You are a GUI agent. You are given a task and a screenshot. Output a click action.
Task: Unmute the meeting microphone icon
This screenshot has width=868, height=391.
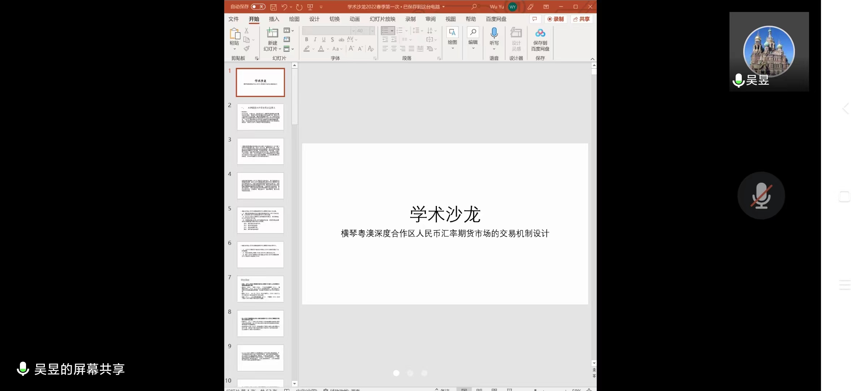(761, 195)
